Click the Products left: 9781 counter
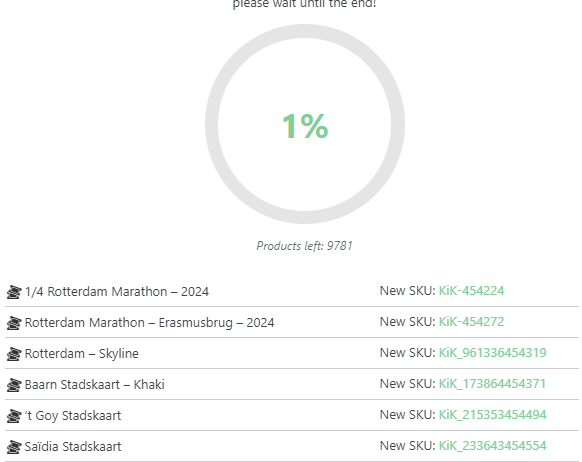 point(304,246)
